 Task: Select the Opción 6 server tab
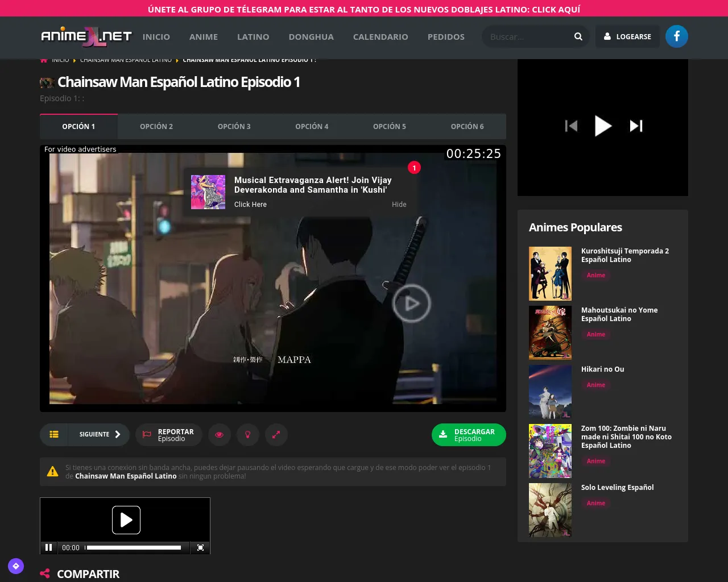[x=467, y=126]
